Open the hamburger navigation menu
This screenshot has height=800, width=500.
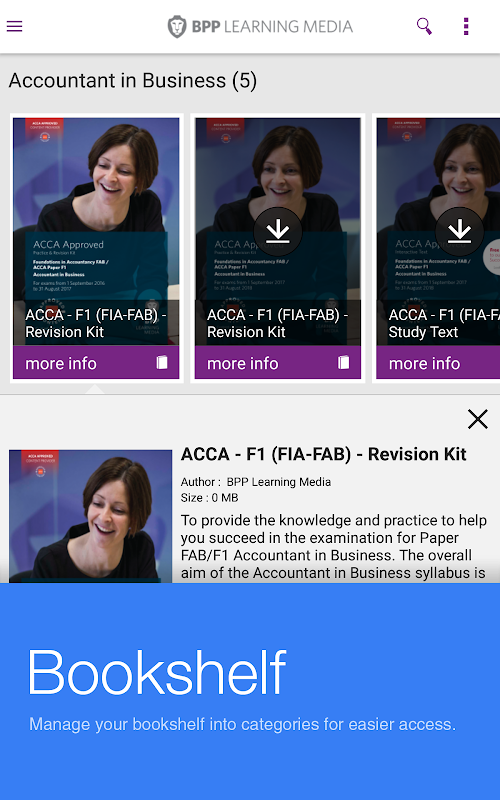pos(14,26)
